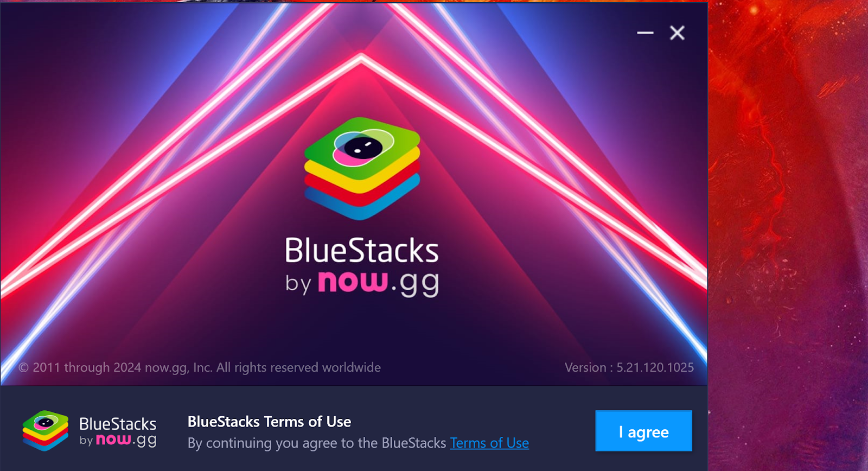Click the pink now.gg wordmark in center
868x471 pixels.
point(353,282)
